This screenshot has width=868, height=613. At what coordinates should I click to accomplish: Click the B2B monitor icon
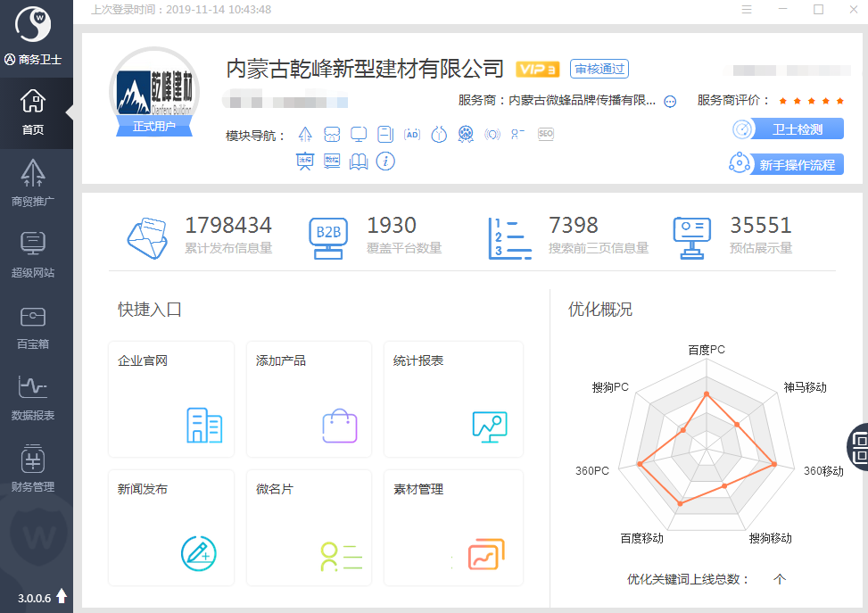[328, 238]
